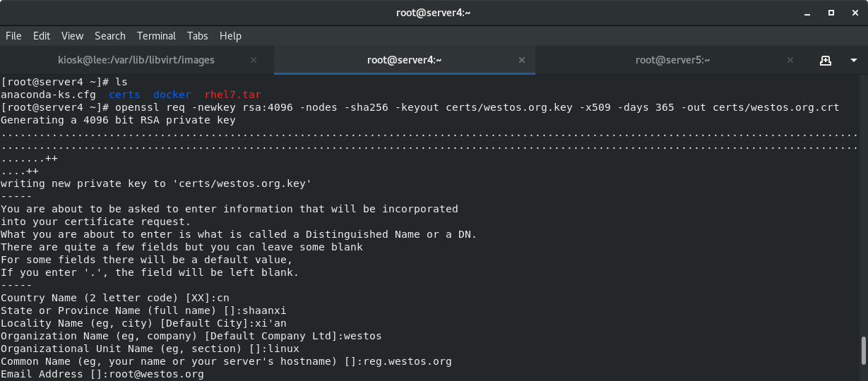
Task: Open the Tabs menu
Action: pos(198,36)
